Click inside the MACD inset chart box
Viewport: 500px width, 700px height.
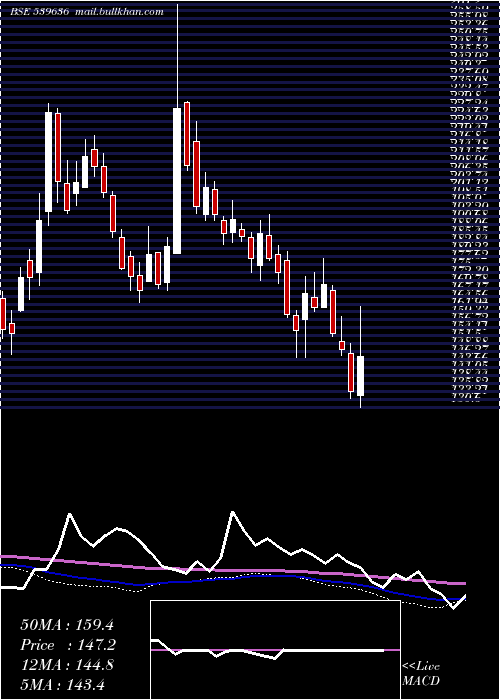(x=275, y=650)
